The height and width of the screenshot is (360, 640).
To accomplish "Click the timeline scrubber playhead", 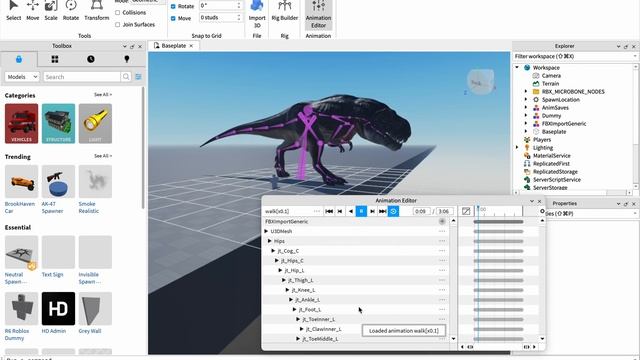I will click(x=478, y=210).
